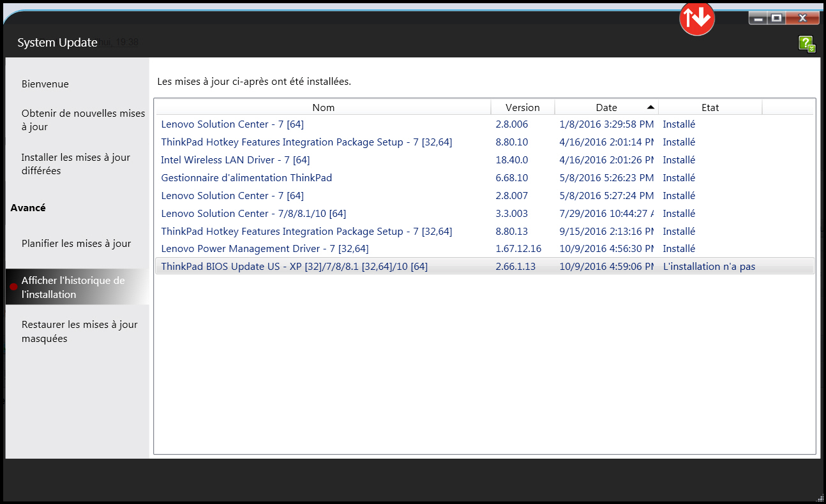Close the System Update window
Viewport: 826px width, 504px height.
(x=803, y=19)
